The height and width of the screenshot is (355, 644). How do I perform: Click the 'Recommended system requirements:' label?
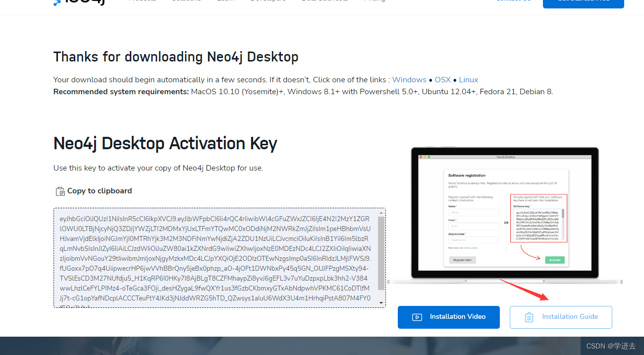point(121,92)
